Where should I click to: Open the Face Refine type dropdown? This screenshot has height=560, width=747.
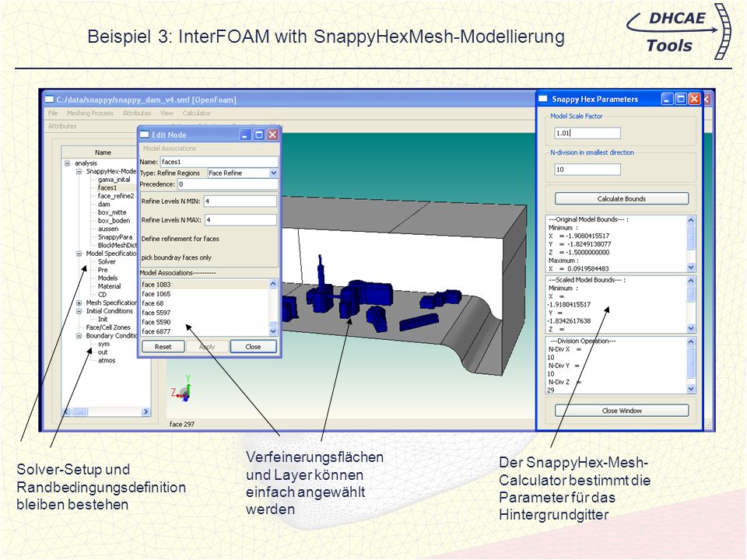click(273, 173)
